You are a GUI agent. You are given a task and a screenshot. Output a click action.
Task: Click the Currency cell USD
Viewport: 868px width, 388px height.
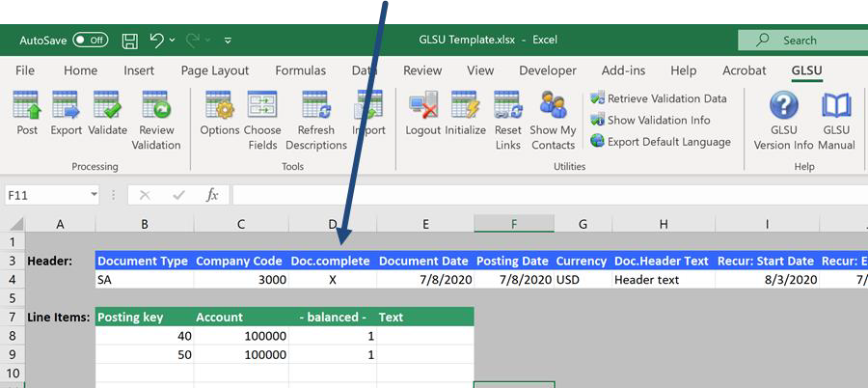click(x=583, y=280)
